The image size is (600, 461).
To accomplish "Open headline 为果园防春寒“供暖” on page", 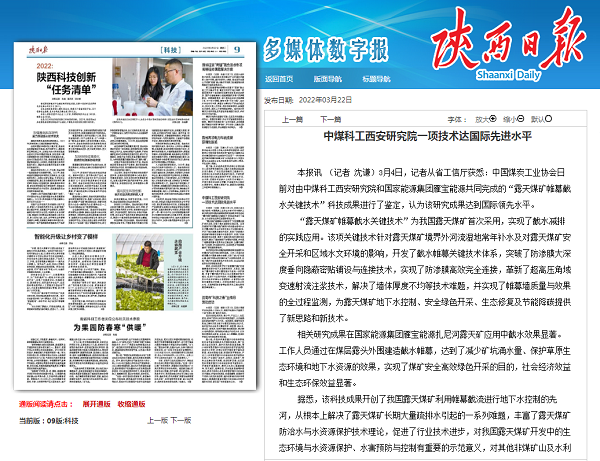I will (110, 327).
